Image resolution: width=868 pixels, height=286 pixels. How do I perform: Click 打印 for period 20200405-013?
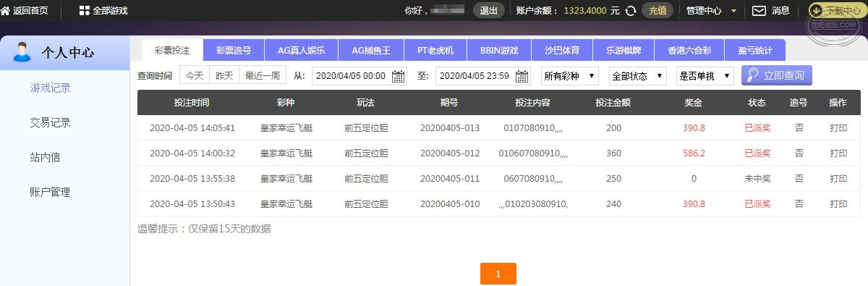[x=838, y=128]
